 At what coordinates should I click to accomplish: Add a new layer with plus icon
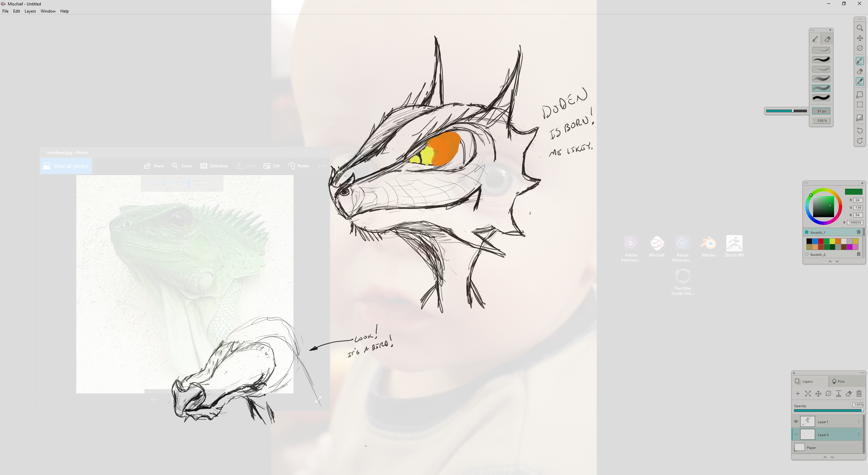pos(797,394)
